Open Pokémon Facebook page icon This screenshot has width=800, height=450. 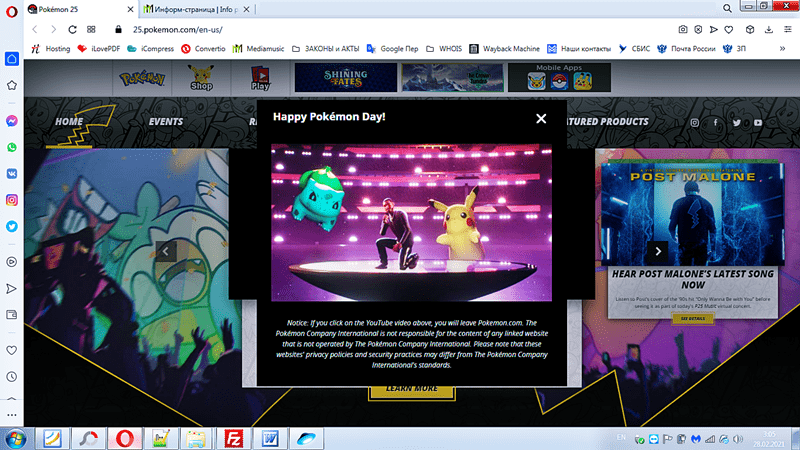point(715,122)
